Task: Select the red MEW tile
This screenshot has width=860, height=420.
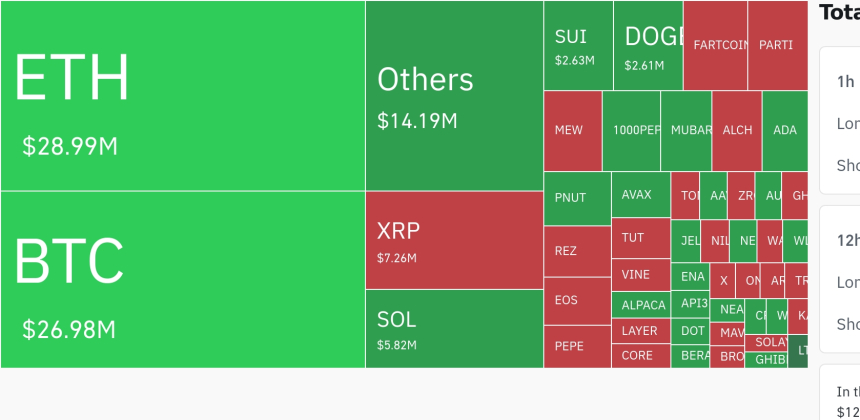Action: click(x=572, y=131)
